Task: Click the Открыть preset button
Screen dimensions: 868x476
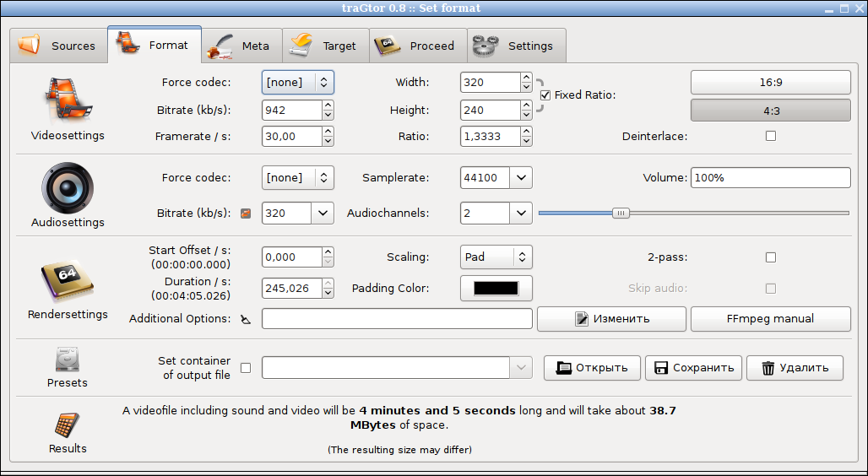Action: (x=593, y=368)
